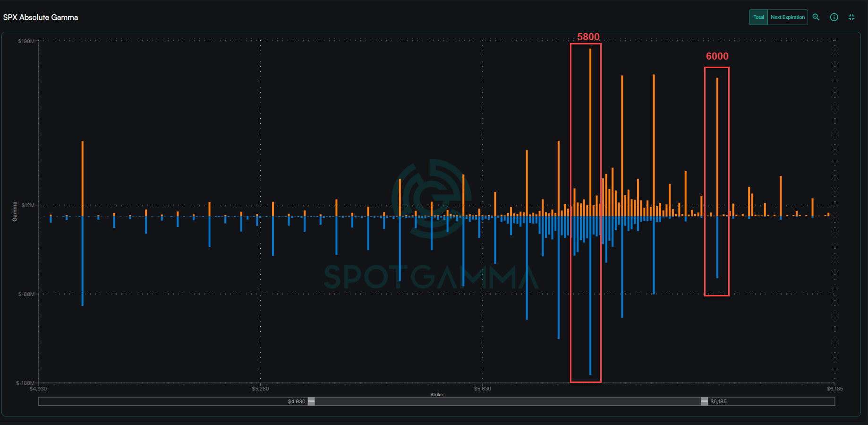Select the Total view toggle

[x=758, y=17]
